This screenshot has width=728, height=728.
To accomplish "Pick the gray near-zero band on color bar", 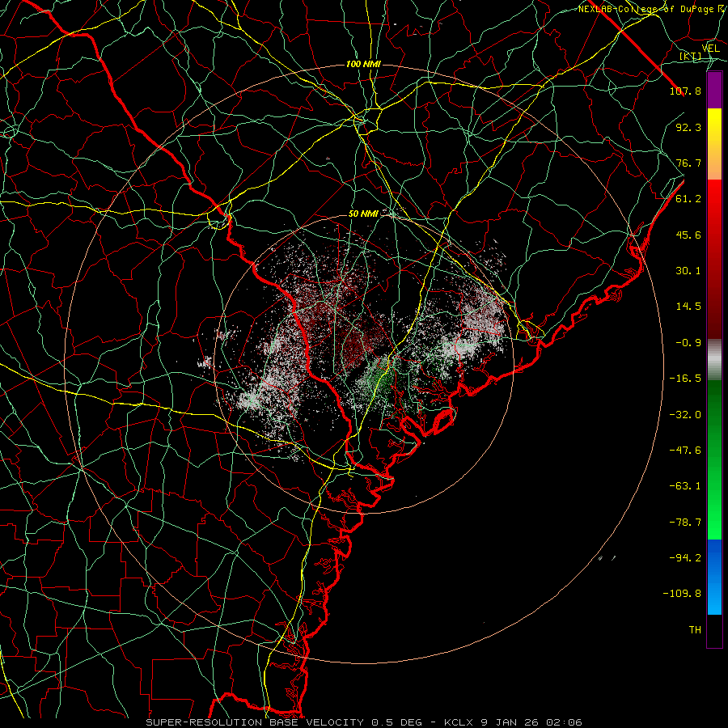I will point(714,360).
